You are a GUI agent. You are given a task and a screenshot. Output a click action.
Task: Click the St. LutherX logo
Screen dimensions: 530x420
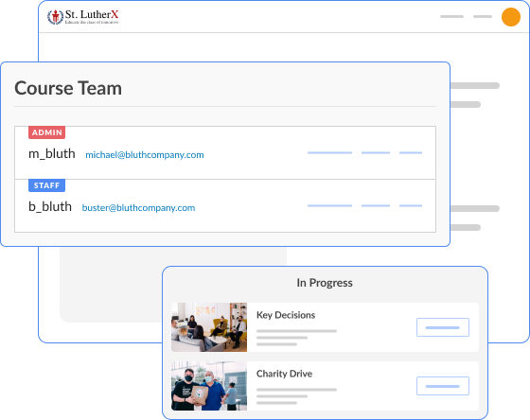tap(83, 17)
